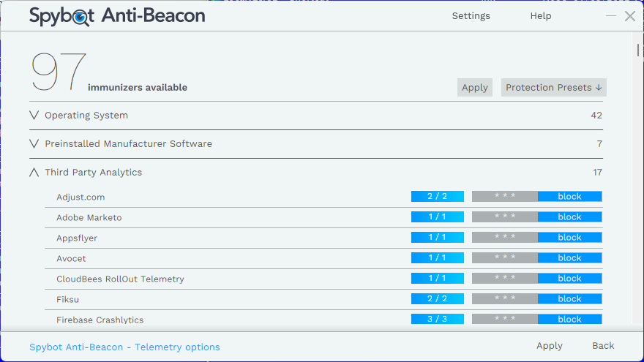Click the 1 / 1 counter for Adobe Marketo
The height and width of the screenshot is (362, 644).
438,216
